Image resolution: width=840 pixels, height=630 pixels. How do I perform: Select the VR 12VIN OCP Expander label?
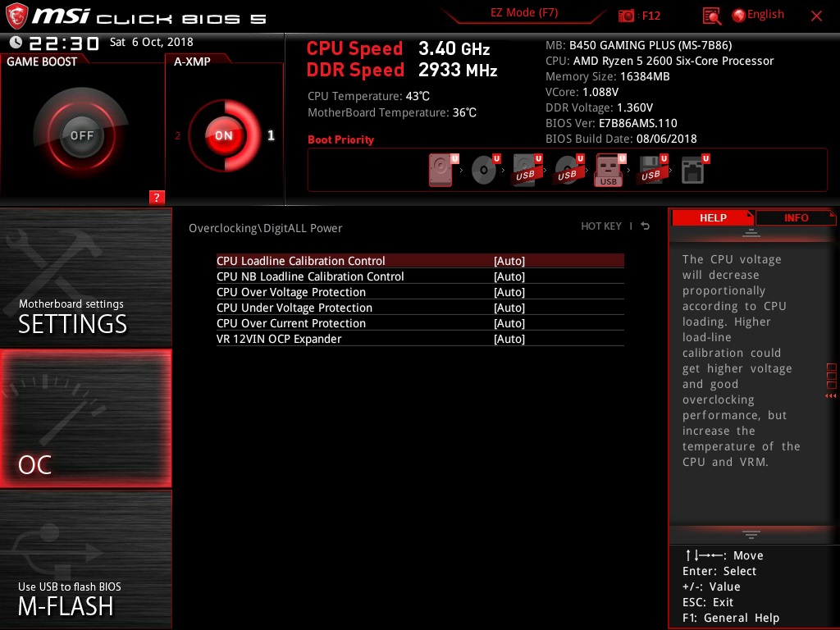(279, 339)
